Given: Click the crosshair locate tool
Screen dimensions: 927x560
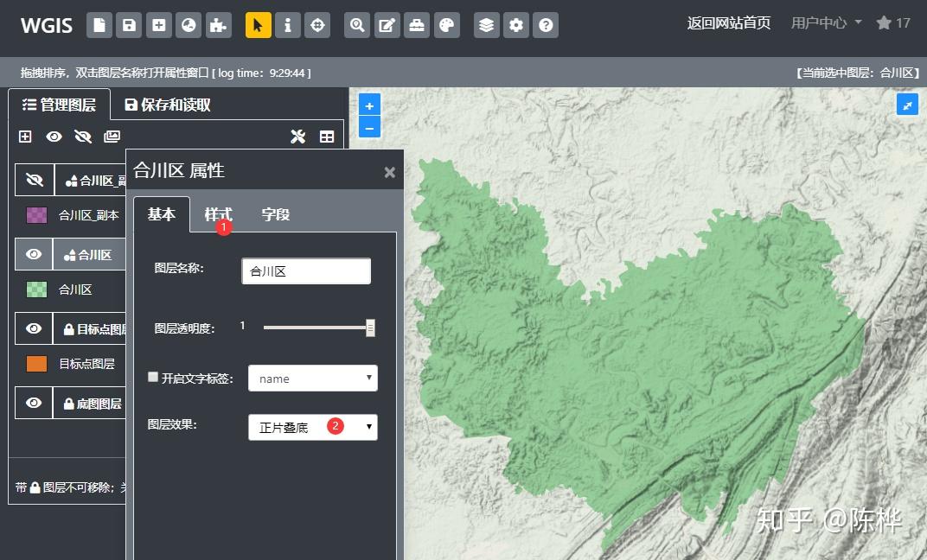Looking at the screenshot, I should [317, 25].
